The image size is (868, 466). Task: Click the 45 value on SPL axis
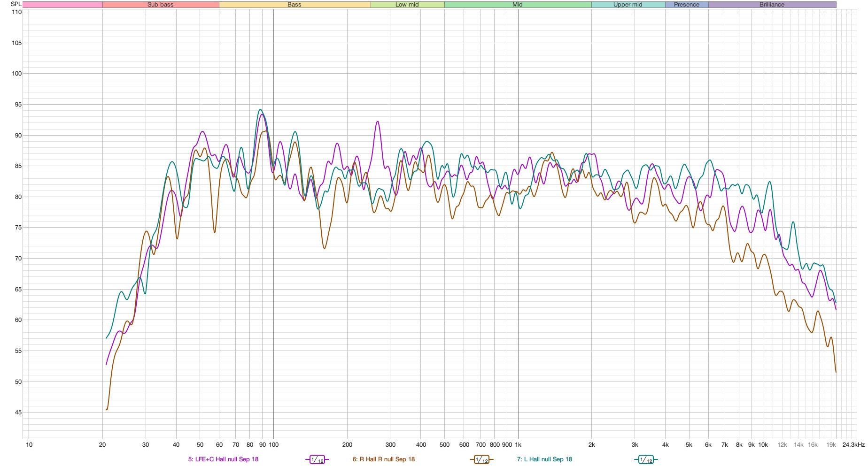click(18, 413)
